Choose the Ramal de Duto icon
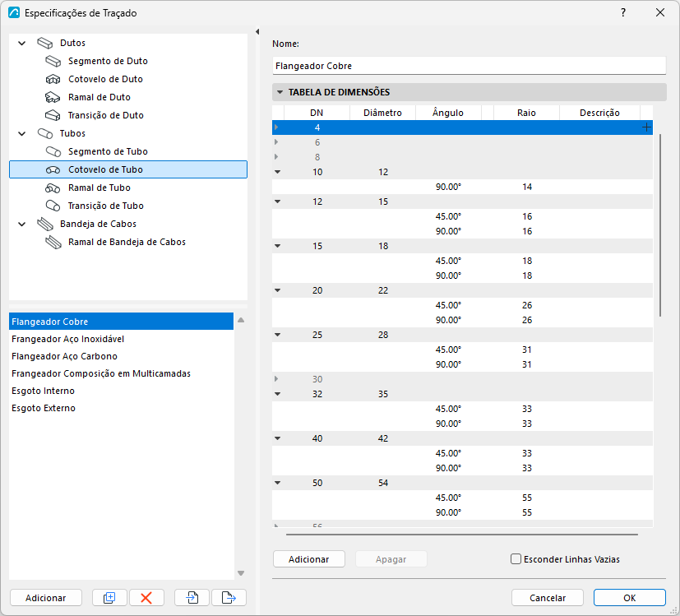Viewport: 680px width, 616px height. pyautogui.click(x=53, y=97)
